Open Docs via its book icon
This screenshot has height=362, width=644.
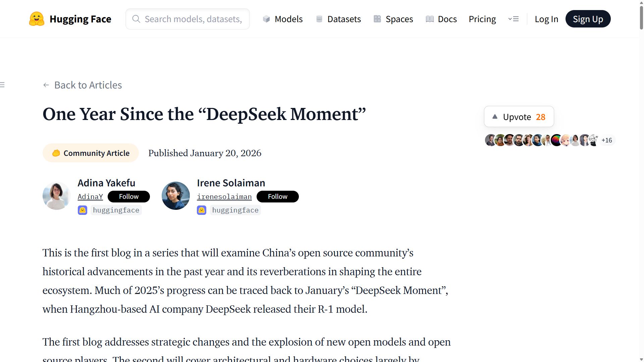pyautogui.click(x=430, y=19)
